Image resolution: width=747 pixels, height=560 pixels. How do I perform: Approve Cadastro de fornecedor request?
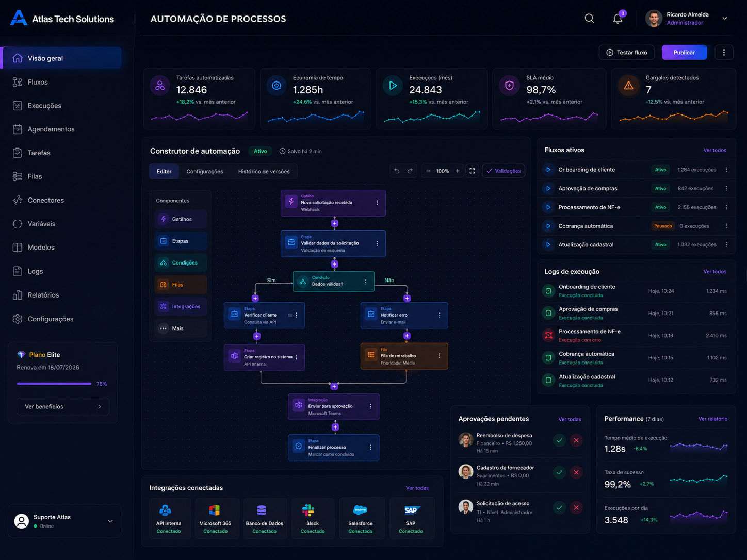pos(559,472)
